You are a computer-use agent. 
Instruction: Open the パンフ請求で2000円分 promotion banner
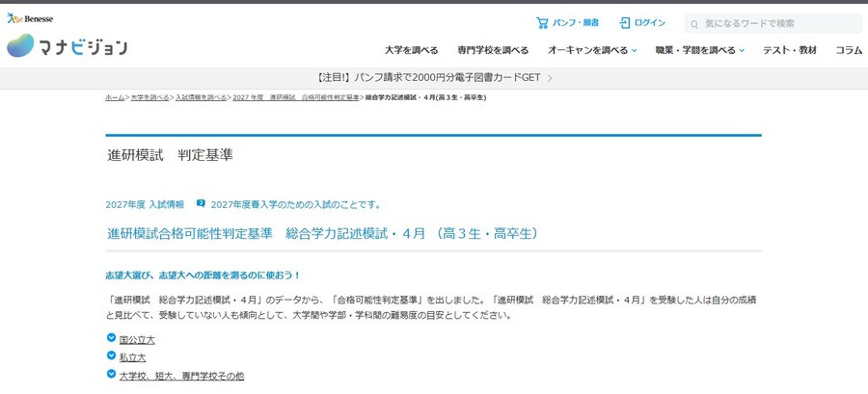434,78
